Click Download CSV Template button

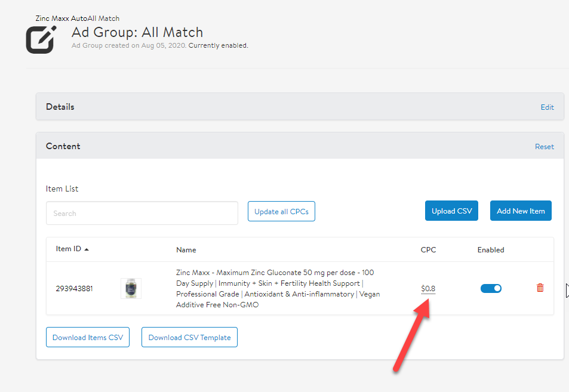click(189, 337)
